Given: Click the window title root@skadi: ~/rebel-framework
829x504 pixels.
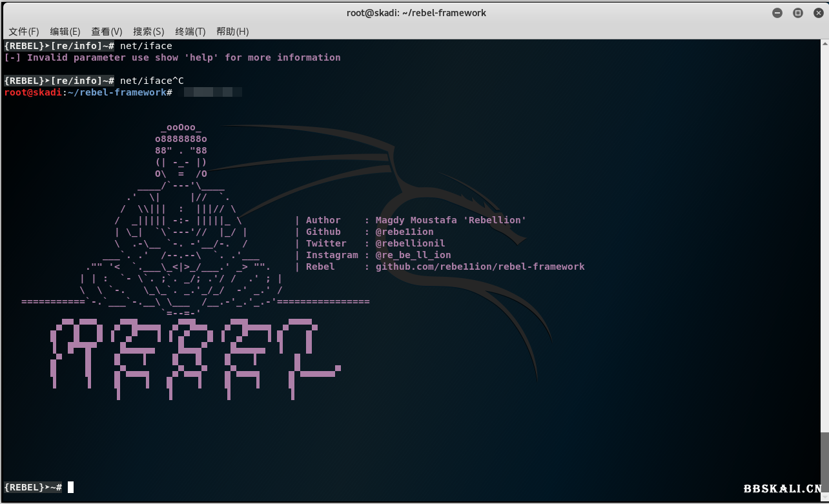Looking at the screenshot, I should pos(416,13).
